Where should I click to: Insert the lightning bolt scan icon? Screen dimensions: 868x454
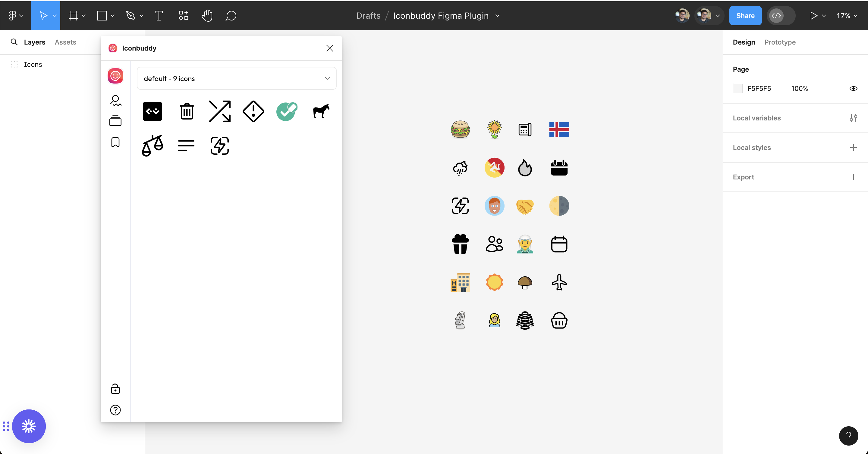pos(220,146)
